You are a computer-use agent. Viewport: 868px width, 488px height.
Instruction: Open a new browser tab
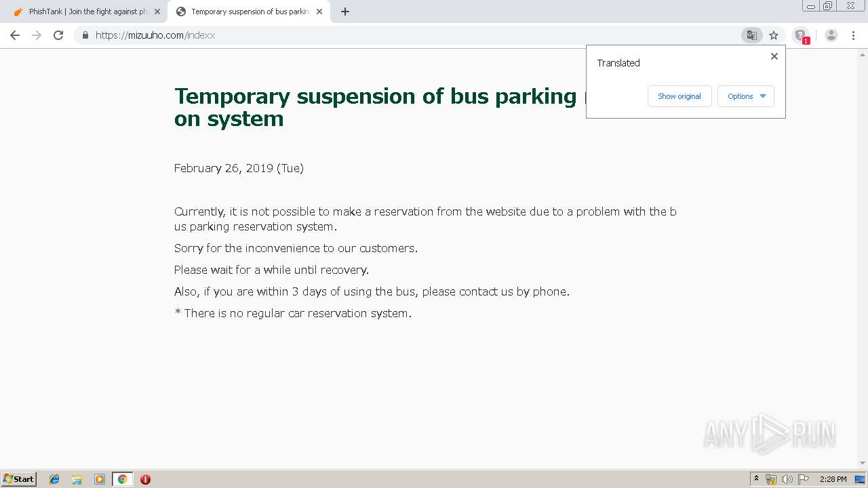tap(345, 12)
